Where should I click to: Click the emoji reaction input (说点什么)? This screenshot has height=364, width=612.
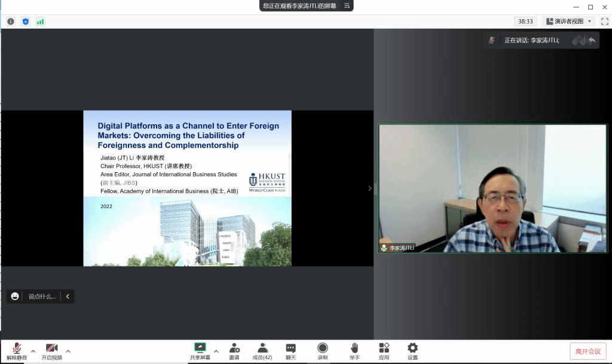pyautogui.click(x=41, y=296)
